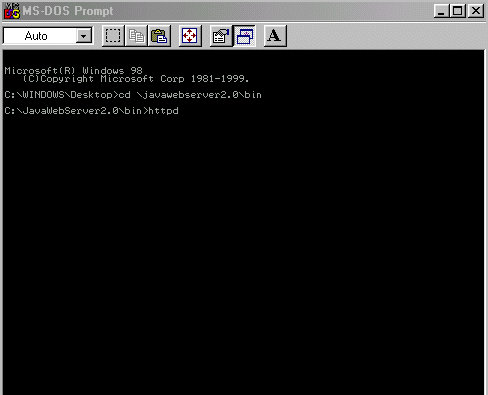This screenshot has height=395, width=488.
Task: Open the Properties sheet icon
Action: (x=221, y=36)
